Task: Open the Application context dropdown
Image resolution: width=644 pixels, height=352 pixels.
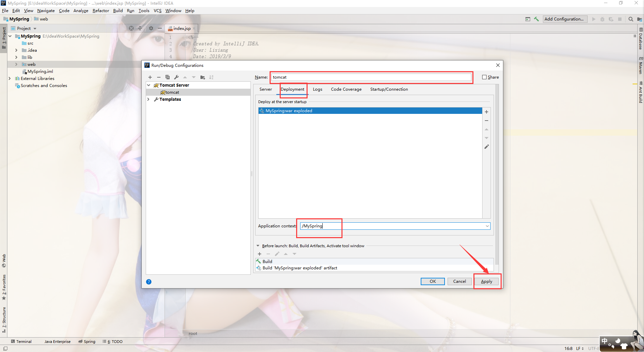Action: coord(487,226)
